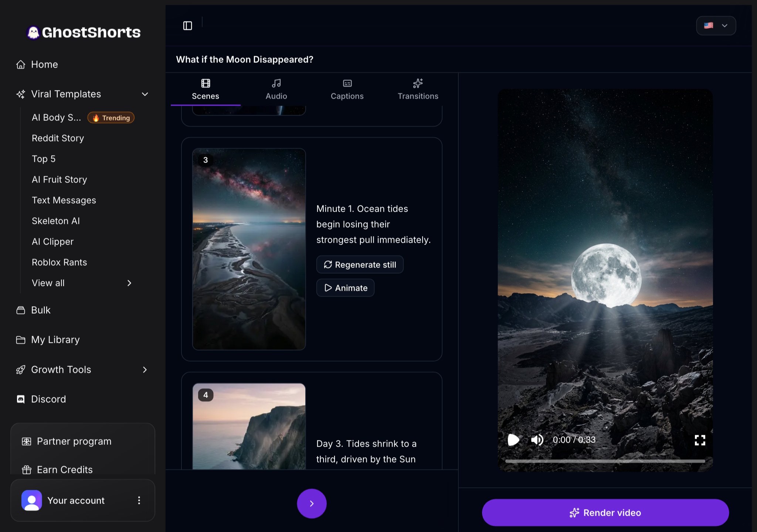
Task: Click the Captions subtitle icon
Action: click(347, 83)
